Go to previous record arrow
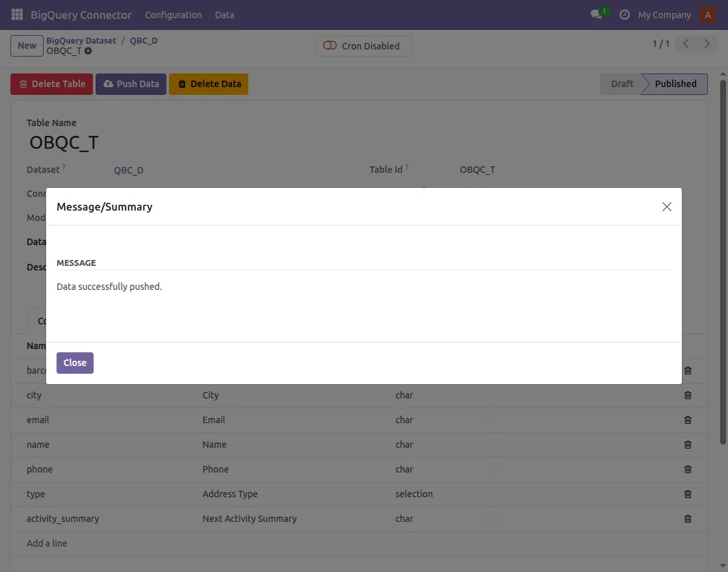 pos(686,44)
